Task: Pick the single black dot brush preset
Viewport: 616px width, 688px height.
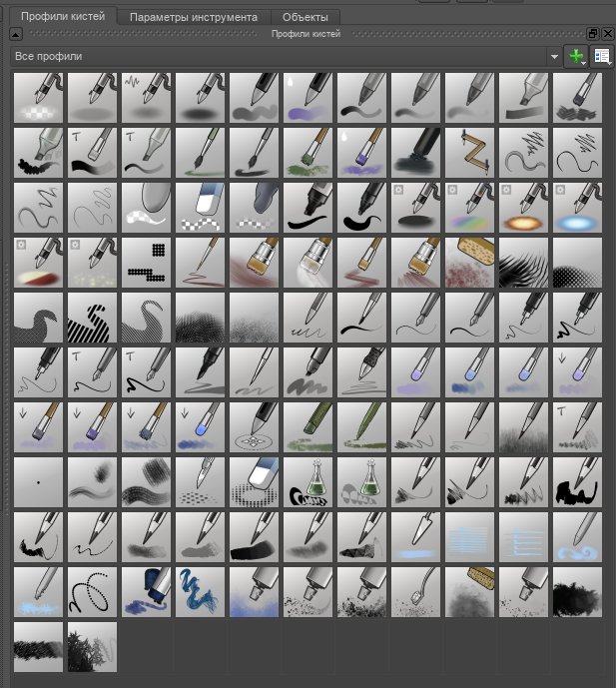Action: point(38,482)
